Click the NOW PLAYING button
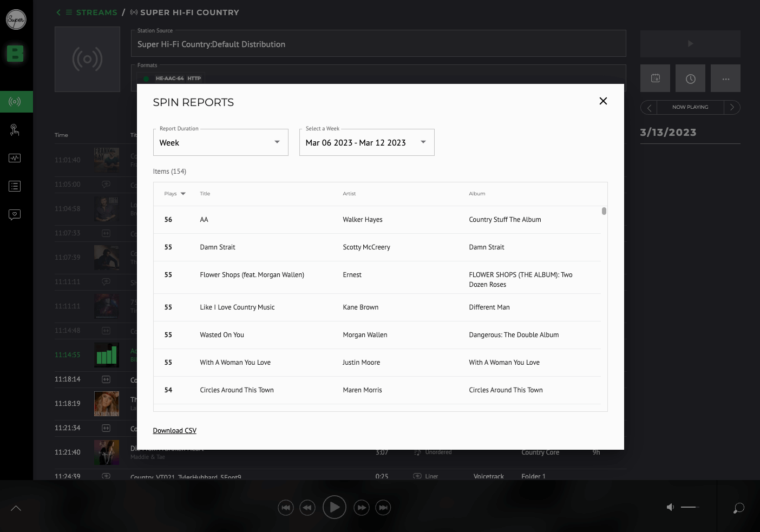The width and height of the screenshot is (760, 532). 690,107
